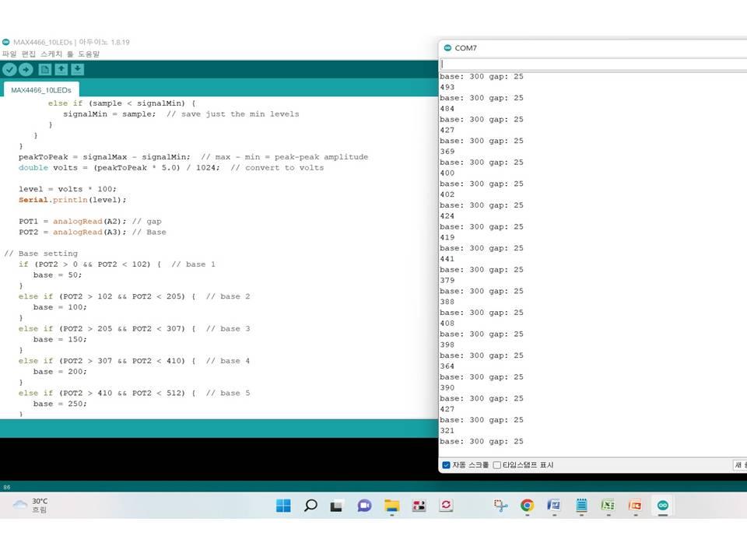The height and width of the screenshot is (560, 747).
Task: Click the 'peakToPeak = signalMax - signalMin;' line
Action: tap(104, 157)
